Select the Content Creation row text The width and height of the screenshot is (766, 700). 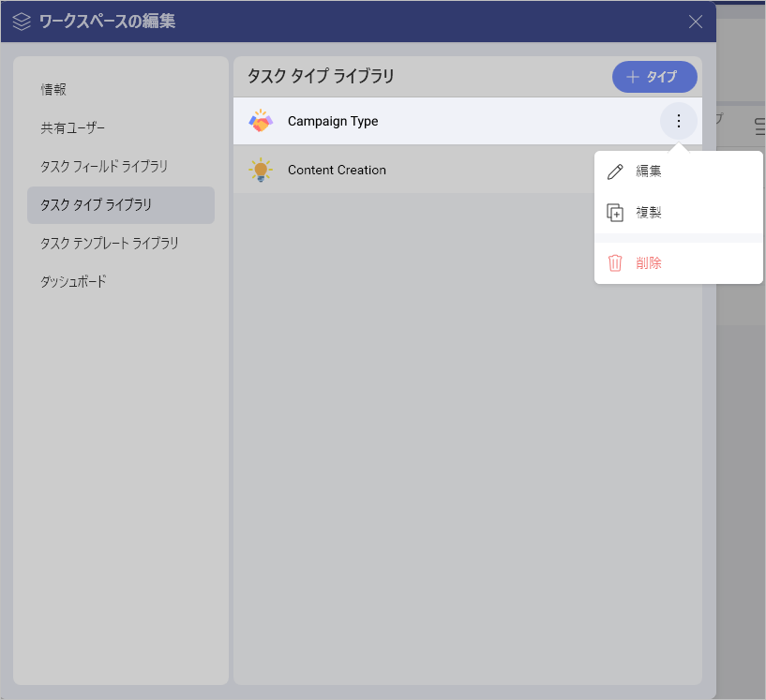(x=337, y=170)
